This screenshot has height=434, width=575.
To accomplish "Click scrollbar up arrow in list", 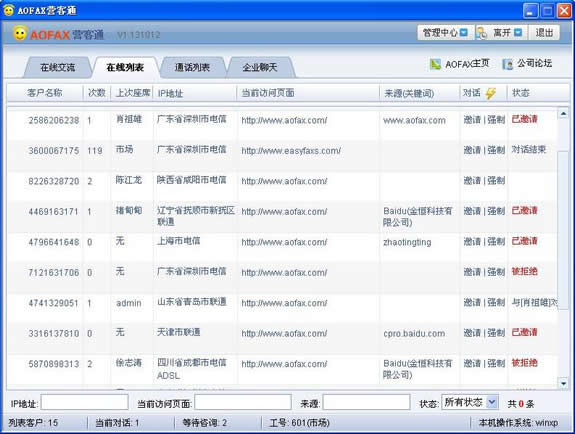I will (563, 114).
